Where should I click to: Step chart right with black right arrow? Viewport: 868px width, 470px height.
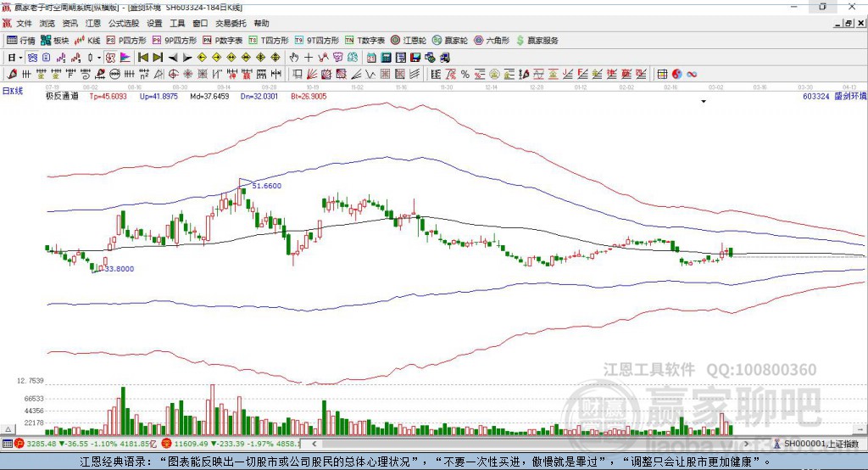point(187,58)
